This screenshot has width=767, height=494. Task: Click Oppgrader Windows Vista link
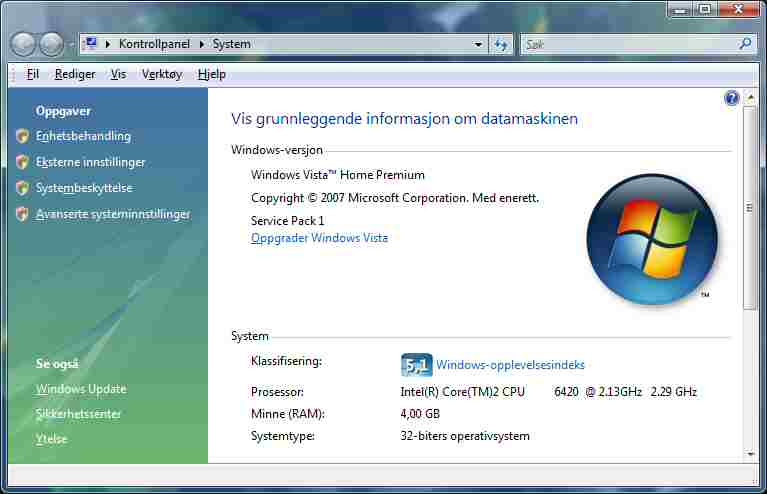click(319, 238)
